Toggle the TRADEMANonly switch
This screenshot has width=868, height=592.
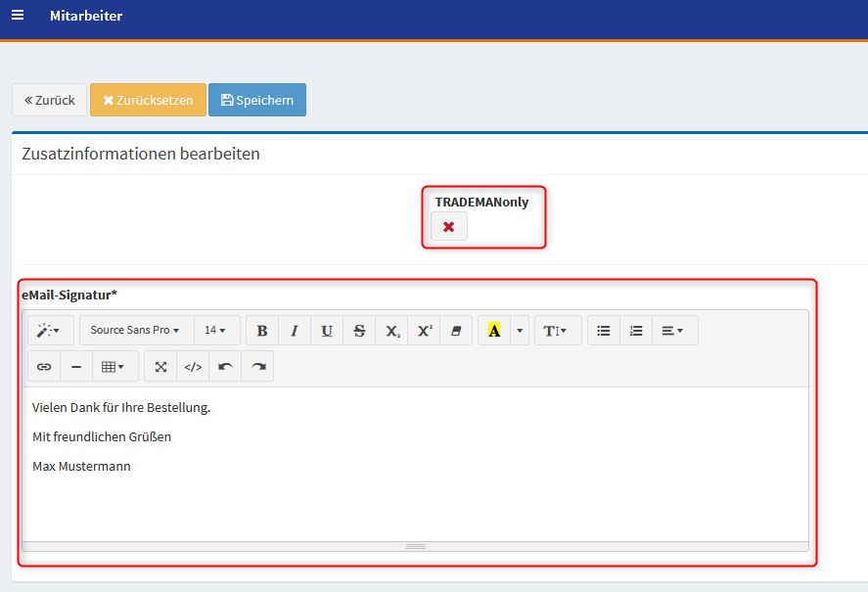tap(449, 227)
